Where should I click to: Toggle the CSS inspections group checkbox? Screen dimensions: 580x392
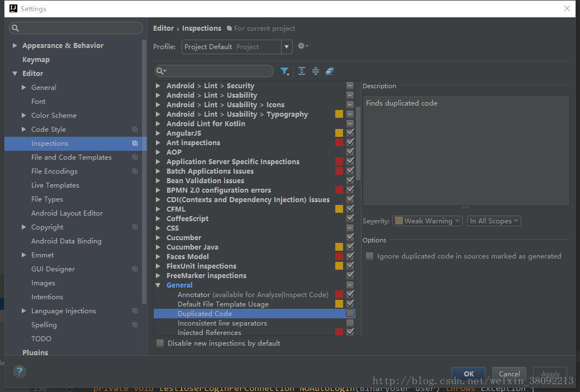(x=350, y=228)
